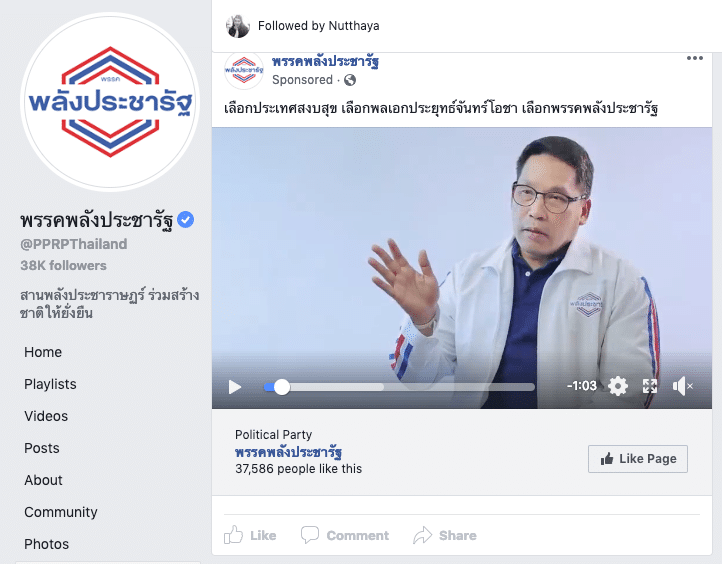
Task: Click Nutthaya's follower avatar
Action: pos(238,26)
